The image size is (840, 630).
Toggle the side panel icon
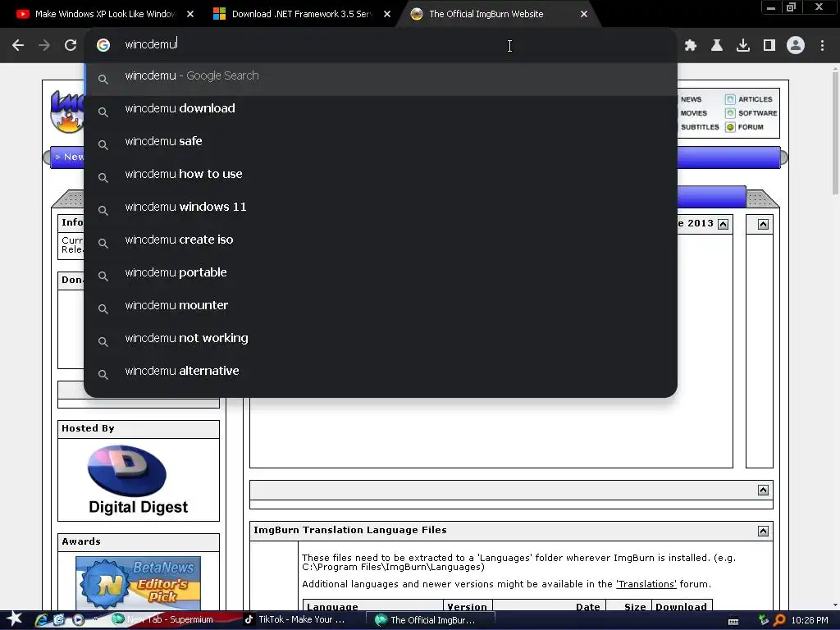pyautogui.click(x=769, y=46)
